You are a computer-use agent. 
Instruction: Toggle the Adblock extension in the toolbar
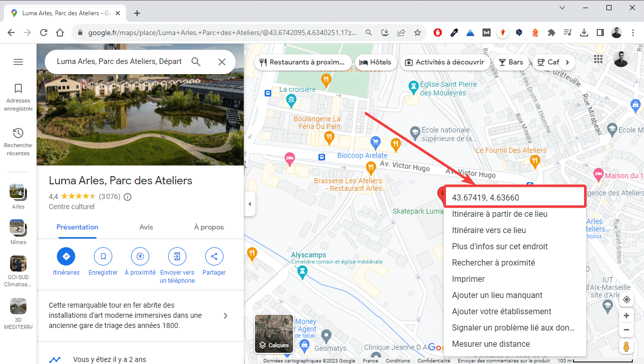click(437, 32)
